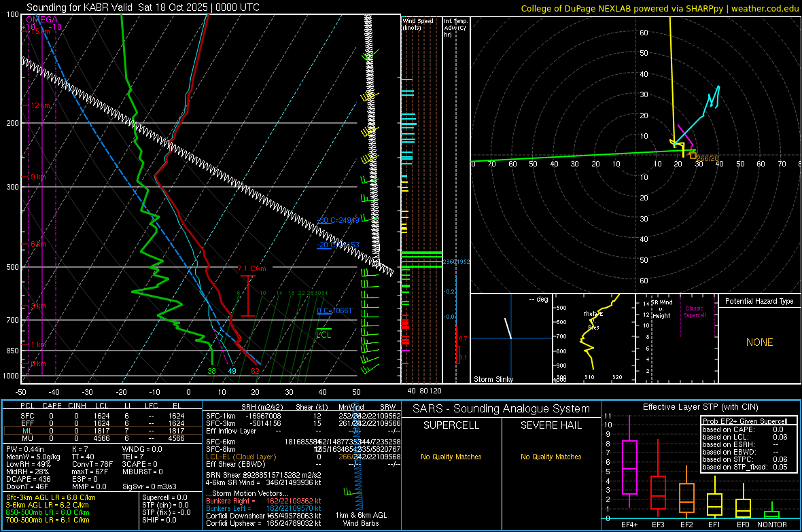Click the surface temperature value '62'
This screenshot has height=532, width=802.
255,371
